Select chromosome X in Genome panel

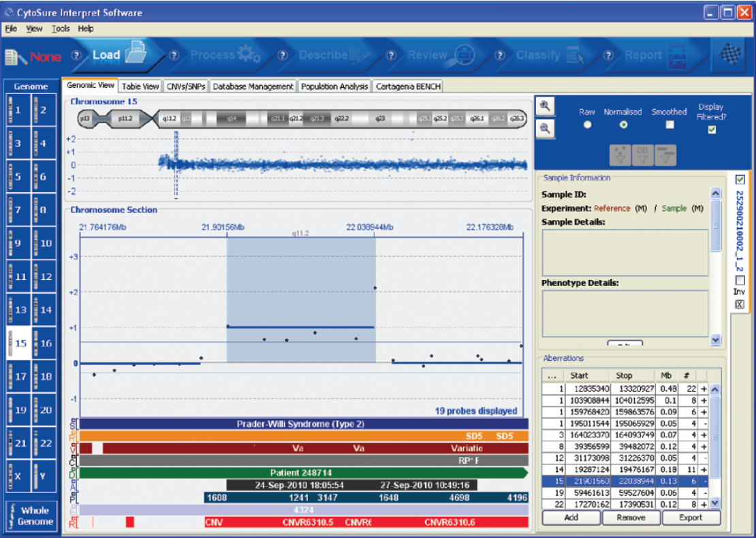tap(18, 476)
